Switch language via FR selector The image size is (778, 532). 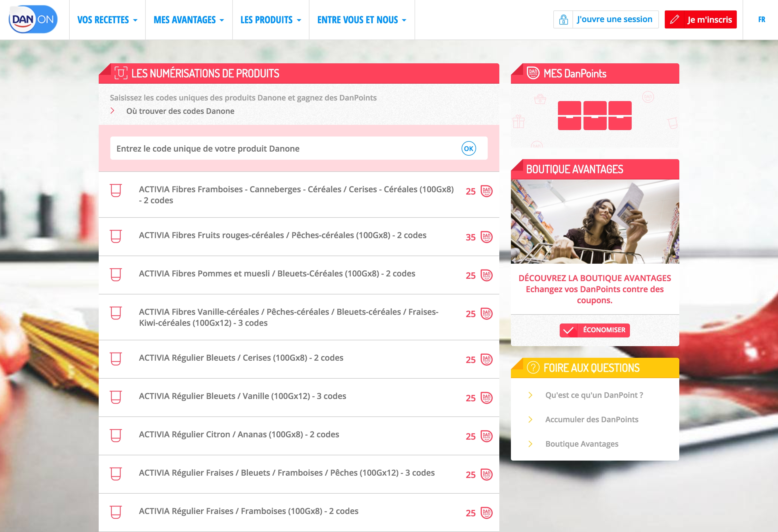(761, 19)
